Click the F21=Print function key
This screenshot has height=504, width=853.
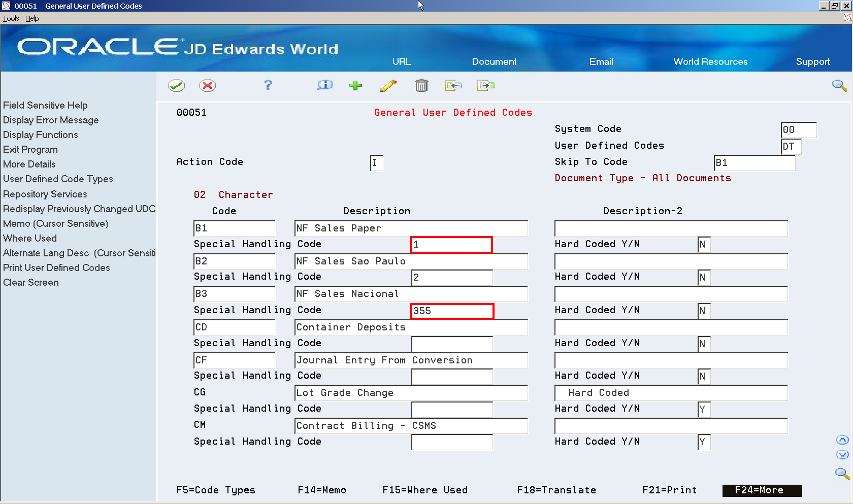[670, 490]
